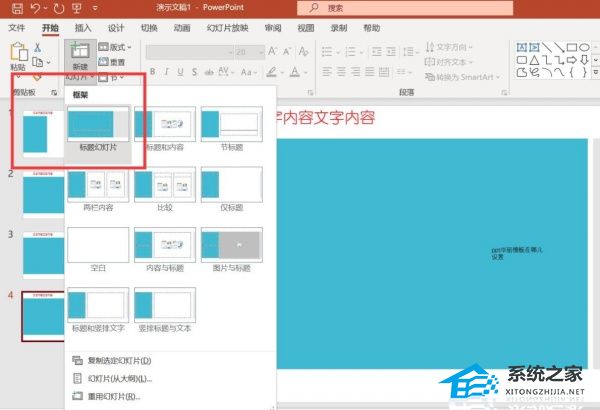Choose the 标题和内容 slide layout

165,125
